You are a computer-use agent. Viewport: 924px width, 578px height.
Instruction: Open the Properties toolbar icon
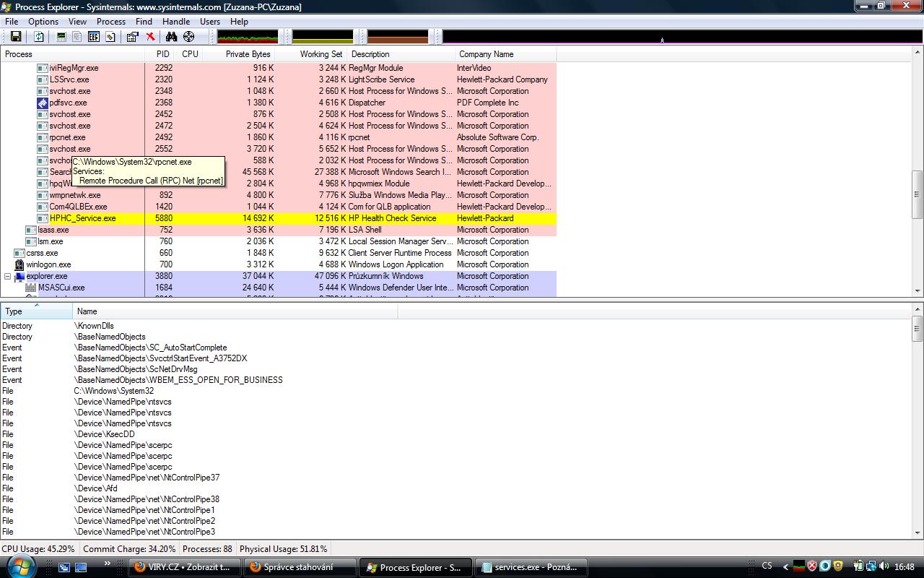pyautogui.click(x=132, y=36)
